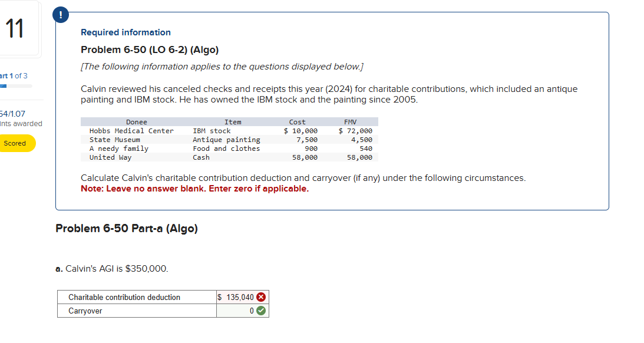The image size is (644, 343).
Task: Select the question number 11 card
Action: point(19,28)
